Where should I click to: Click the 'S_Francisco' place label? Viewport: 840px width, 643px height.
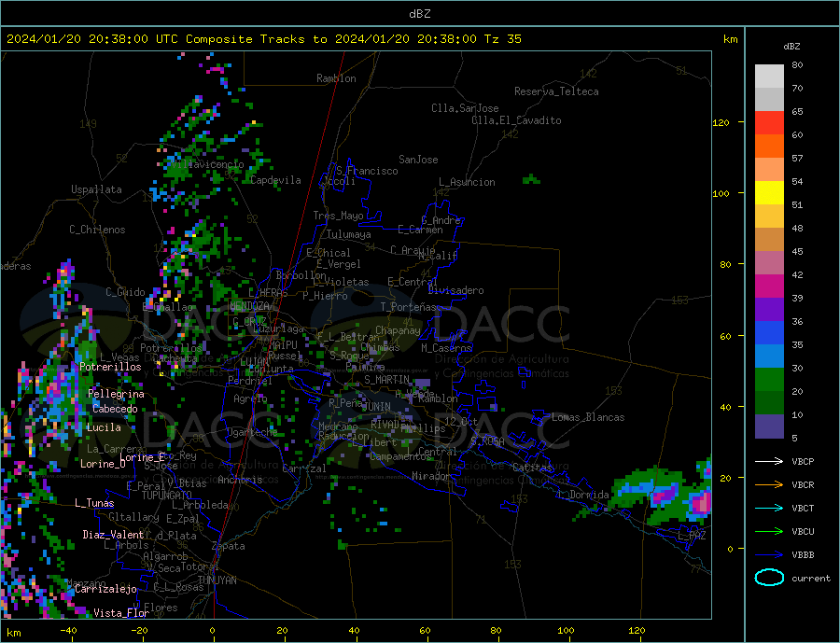[367, 171]
